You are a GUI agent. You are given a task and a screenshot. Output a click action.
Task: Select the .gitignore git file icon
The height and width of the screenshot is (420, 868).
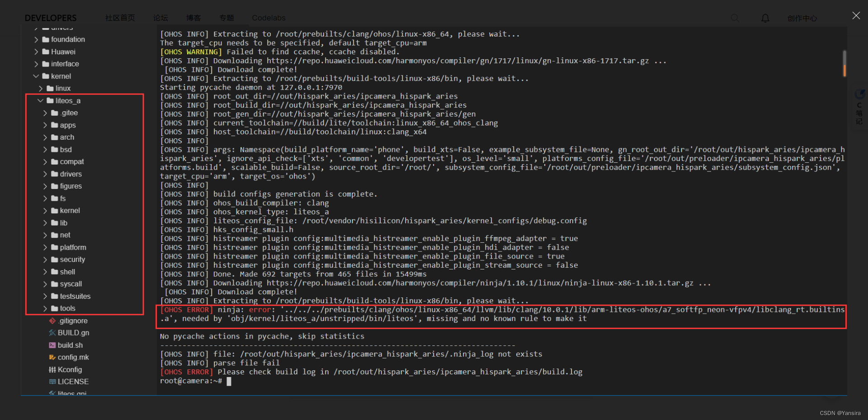(x=52, y=321)
